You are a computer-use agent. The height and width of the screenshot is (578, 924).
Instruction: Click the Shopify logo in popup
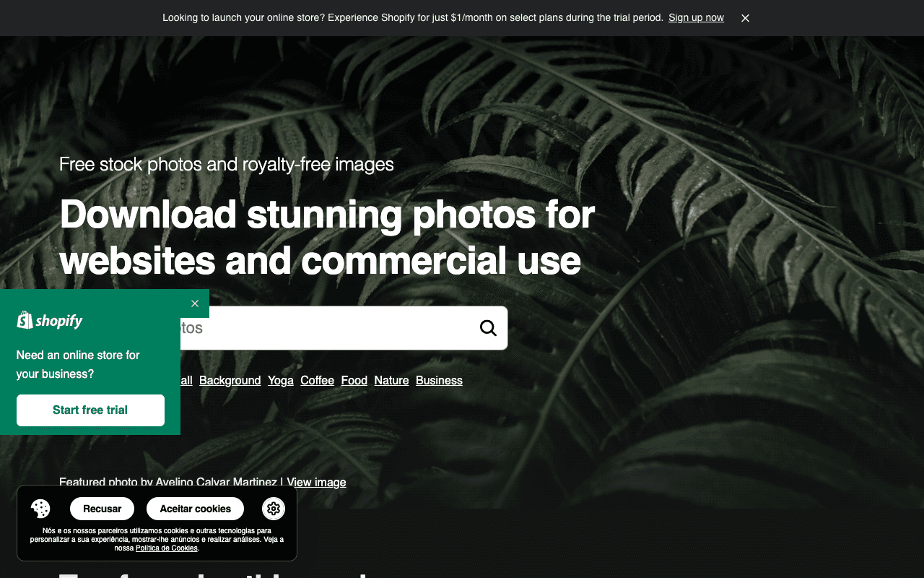[x=50, y=321]
